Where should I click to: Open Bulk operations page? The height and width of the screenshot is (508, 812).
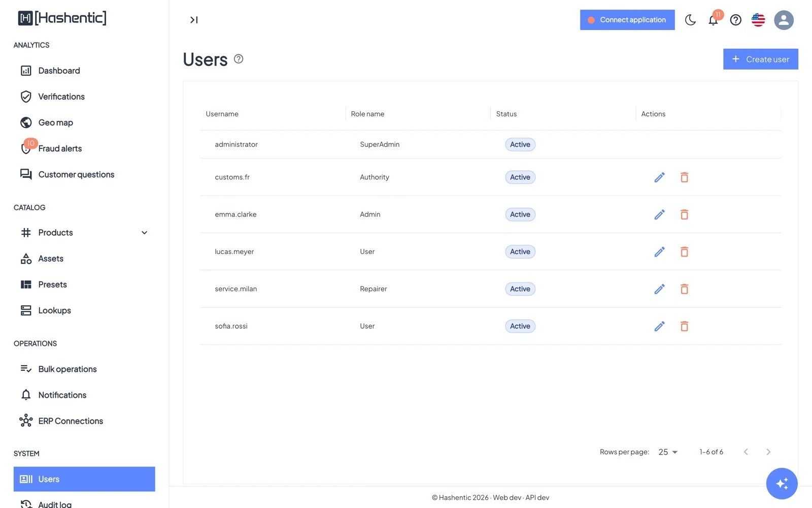(x=84, y=369)
